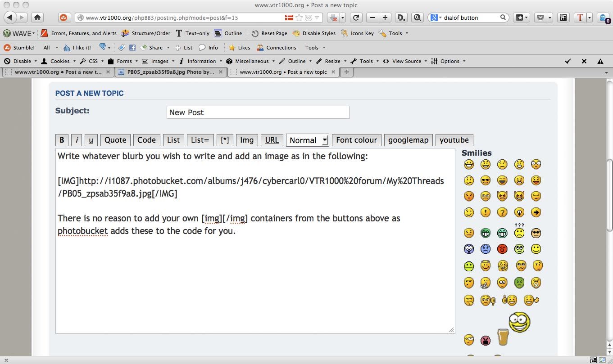The width and height of the screenshot is (613, 364).
Task: Insert the question mark smiley
Action: (502, 212)
